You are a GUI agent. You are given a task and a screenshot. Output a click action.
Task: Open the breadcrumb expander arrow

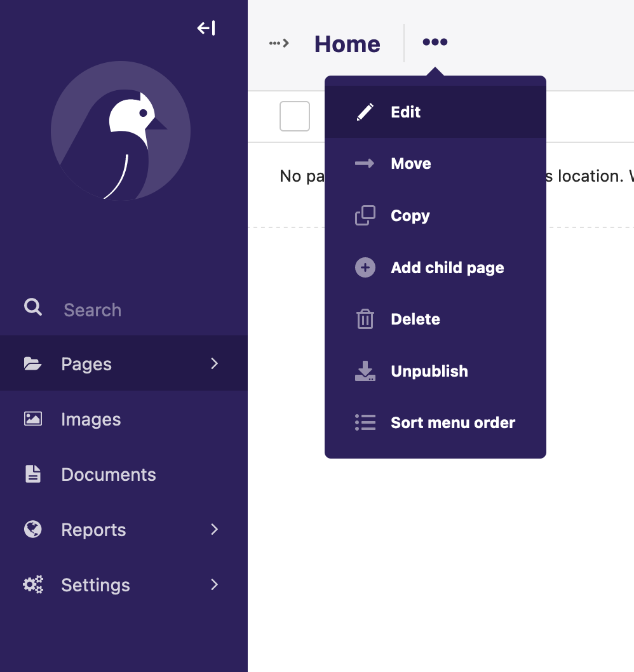pos(280,43)
